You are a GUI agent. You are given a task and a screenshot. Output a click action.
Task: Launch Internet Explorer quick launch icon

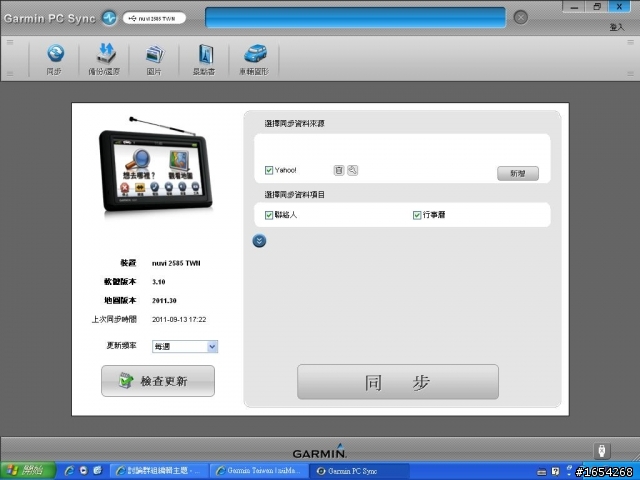point(69,471)
